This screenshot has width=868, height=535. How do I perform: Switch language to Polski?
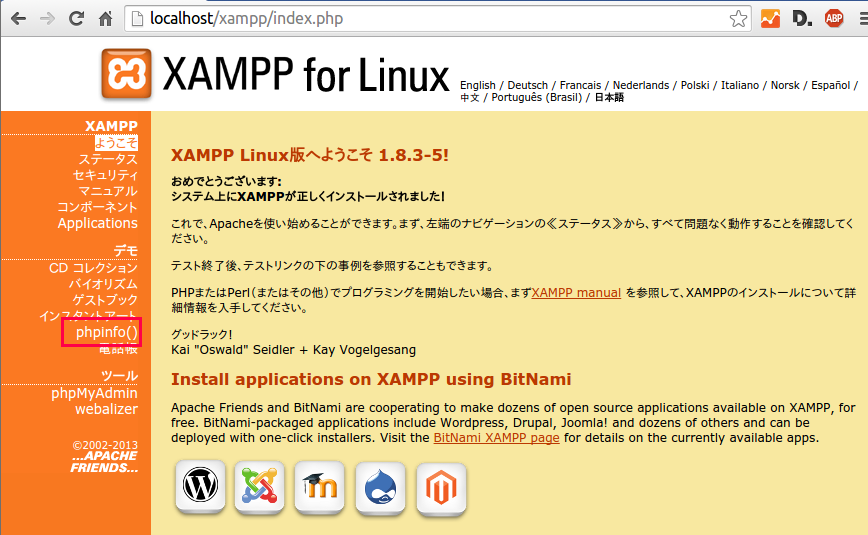click(695, 85)
